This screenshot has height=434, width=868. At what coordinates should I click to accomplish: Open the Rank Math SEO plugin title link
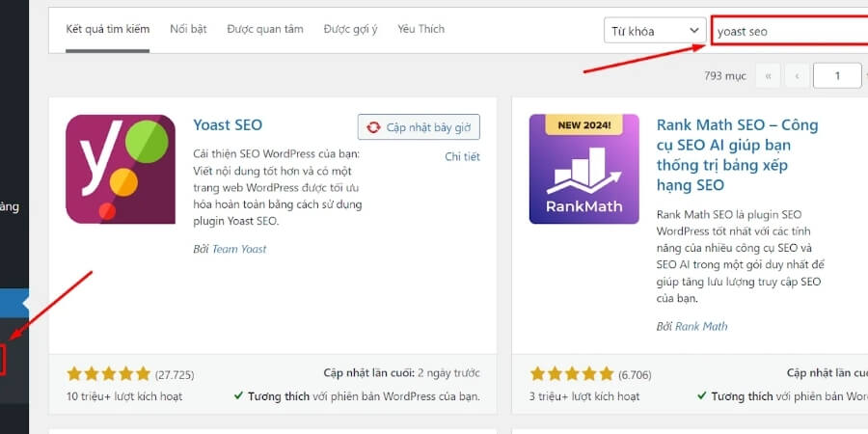738,155
